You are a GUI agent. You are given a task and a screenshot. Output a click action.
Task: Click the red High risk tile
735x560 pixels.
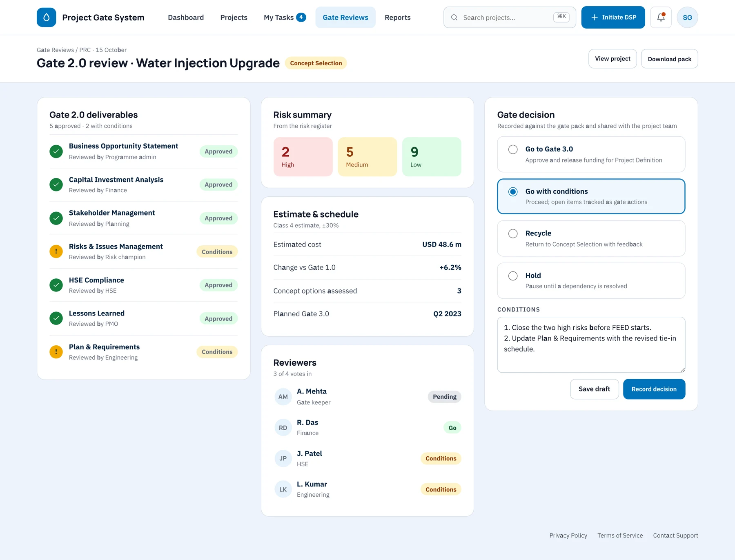(303, 157)
